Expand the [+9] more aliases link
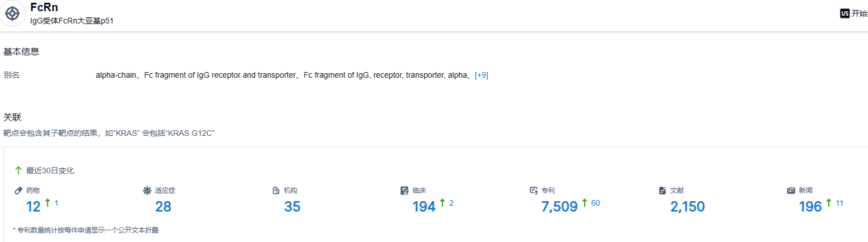868x242 pixels. 481,75
